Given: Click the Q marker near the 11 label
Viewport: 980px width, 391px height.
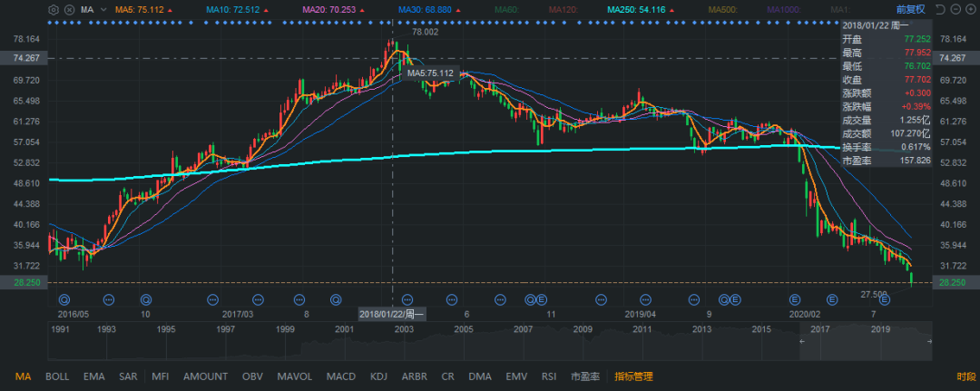Looking at the screenshot, I should 531,300.
